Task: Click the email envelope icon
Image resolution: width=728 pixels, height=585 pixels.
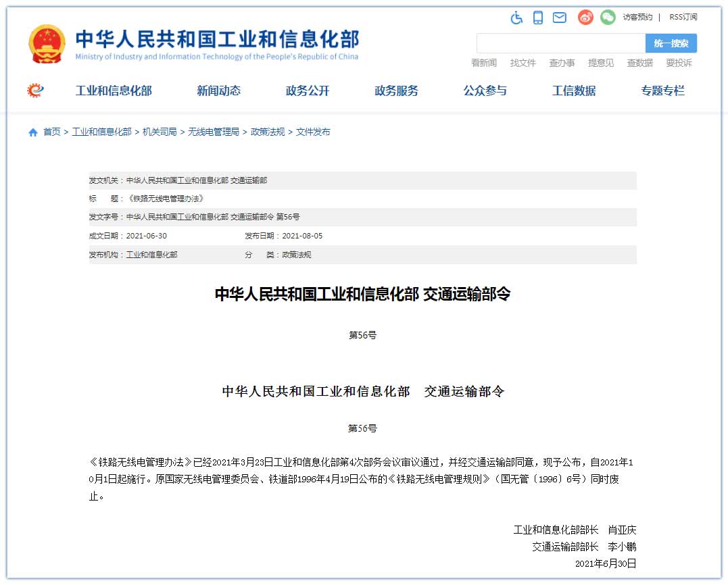Action: pos(560,18)
